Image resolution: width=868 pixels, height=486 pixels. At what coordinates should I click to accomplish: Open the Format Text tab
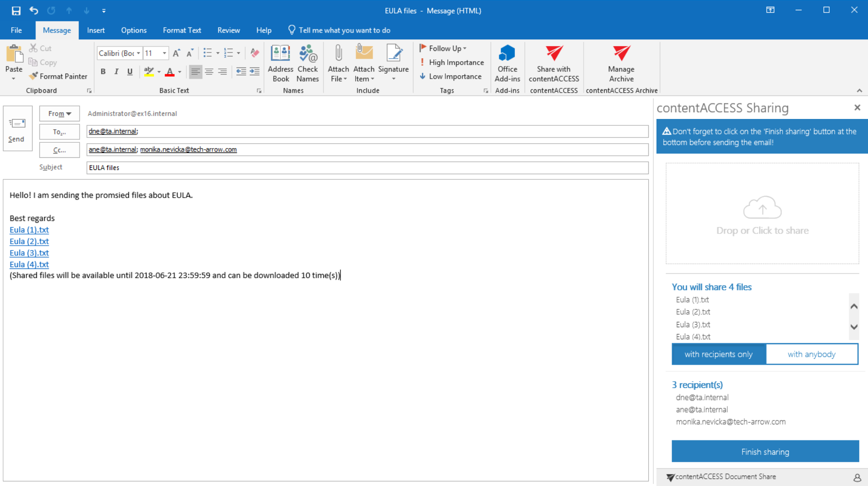point(182,30)
